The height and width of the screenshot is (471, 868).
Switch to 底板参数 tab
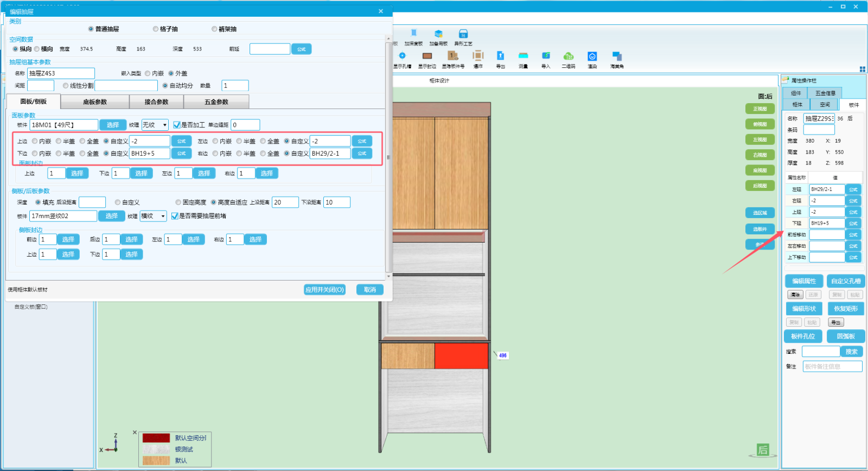[x=95, y=102]
